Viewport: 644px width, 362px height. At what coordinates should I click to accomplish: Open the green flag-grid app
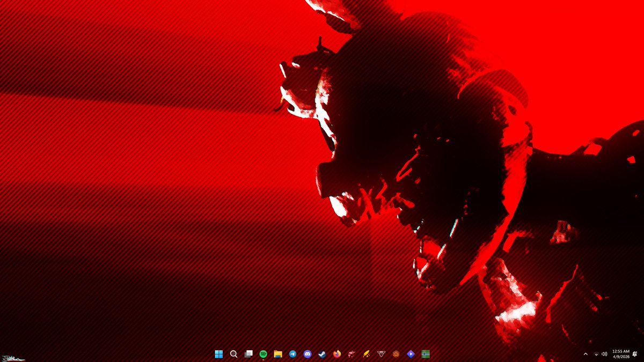pyautogui.click(x=426, y=354)
